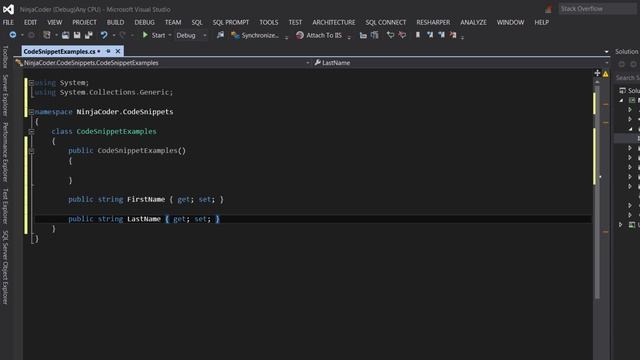Open the ARCHITECTURE menu
The height and width of the screenshot is (360, 640).
point(334,22)
